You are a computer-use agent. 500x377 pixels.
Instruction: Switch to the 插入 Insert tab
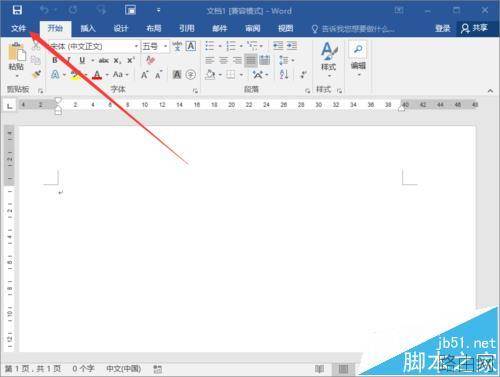(x=88, y=28)
